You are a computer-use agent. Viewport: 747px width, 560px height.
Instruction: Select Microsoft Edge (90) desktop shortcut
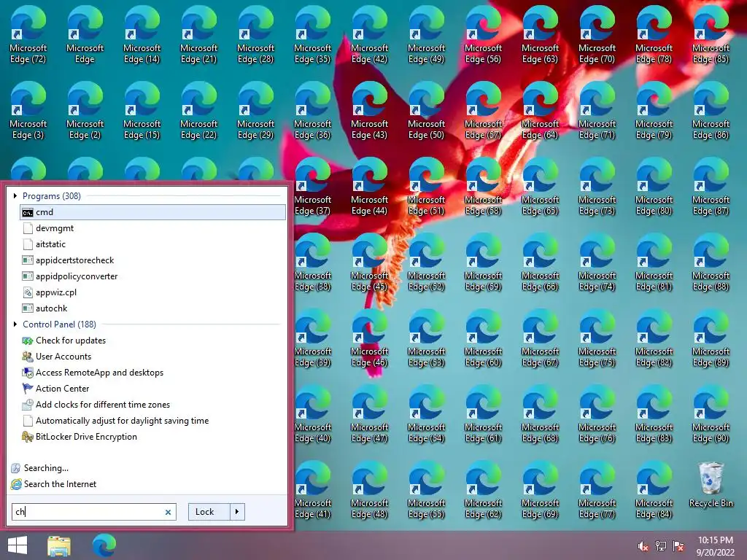711,414
